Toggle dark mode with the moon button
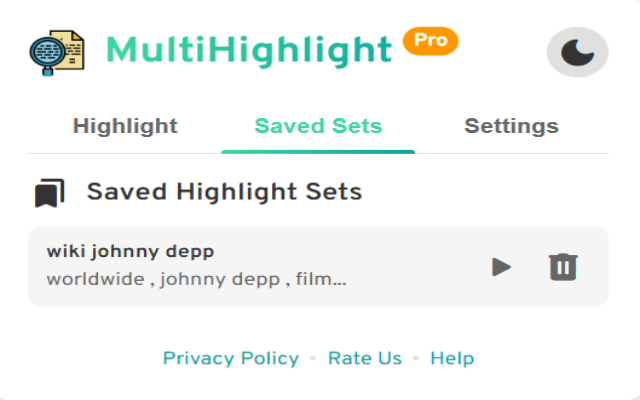The height and width of the screenshot is (400, 640). tap(577, 52)
